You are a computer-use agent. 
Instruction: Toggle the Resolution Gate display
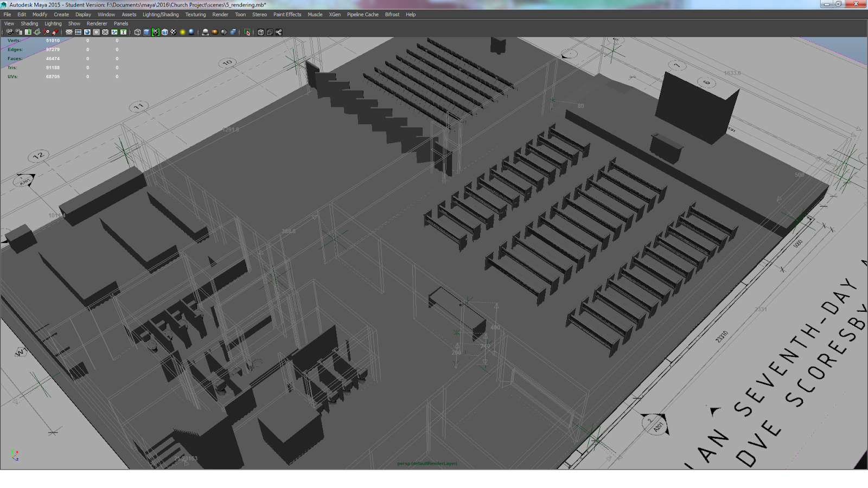[x=87, y=32]
